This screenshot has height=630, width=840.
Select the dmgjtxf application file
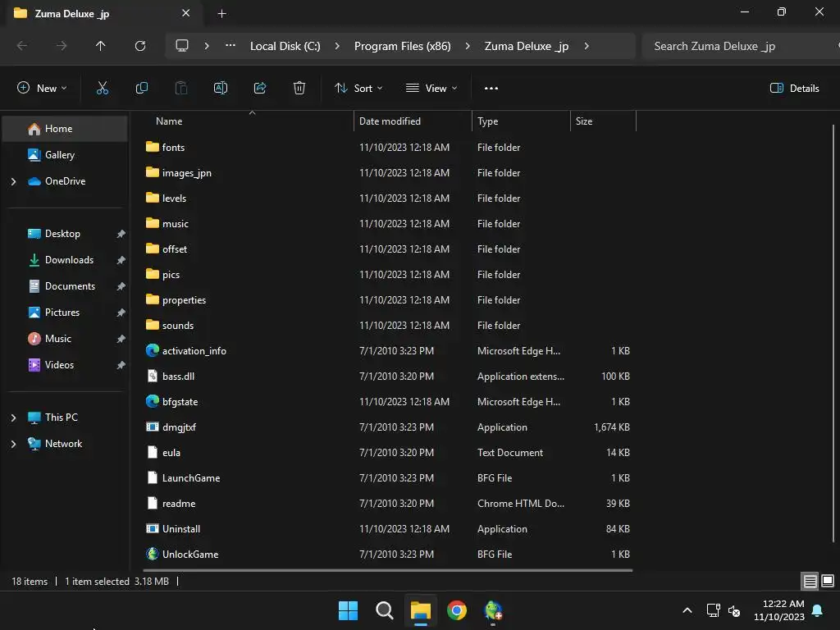(171, 427)
